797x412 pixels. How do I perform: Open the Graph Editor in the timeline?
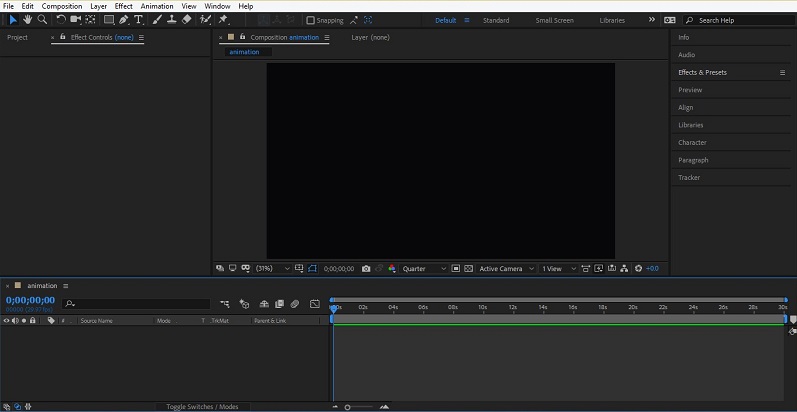click(x=314, y=304)
